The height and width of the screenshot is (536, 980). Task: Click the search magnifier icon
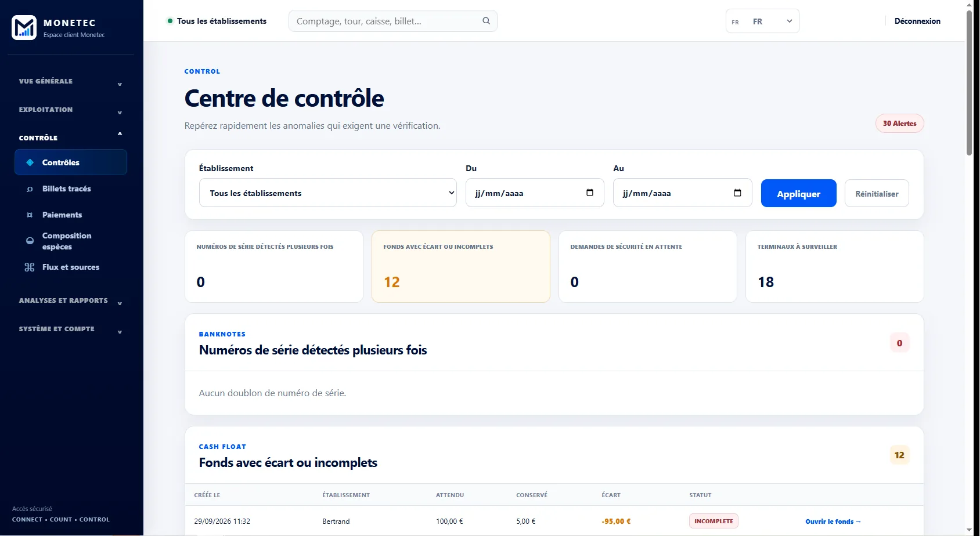point(486,21)
